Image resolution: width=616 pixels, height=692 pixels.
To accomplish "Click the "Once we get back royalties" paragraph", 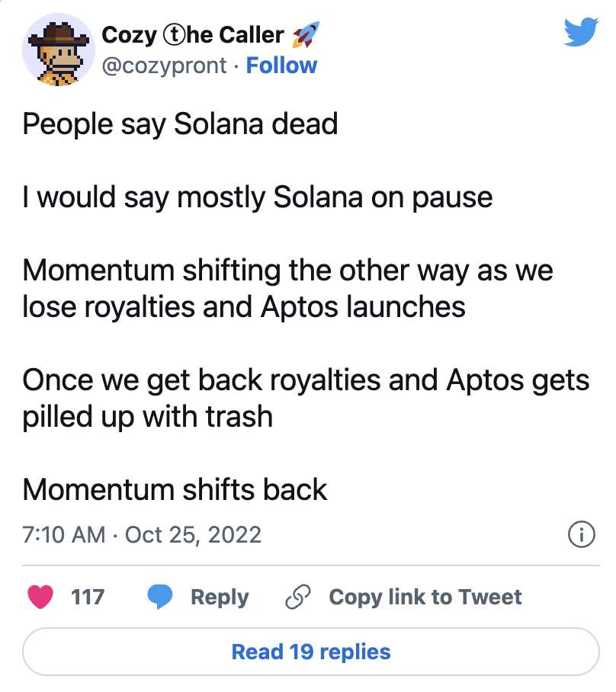I will click(x=305, y=398).
